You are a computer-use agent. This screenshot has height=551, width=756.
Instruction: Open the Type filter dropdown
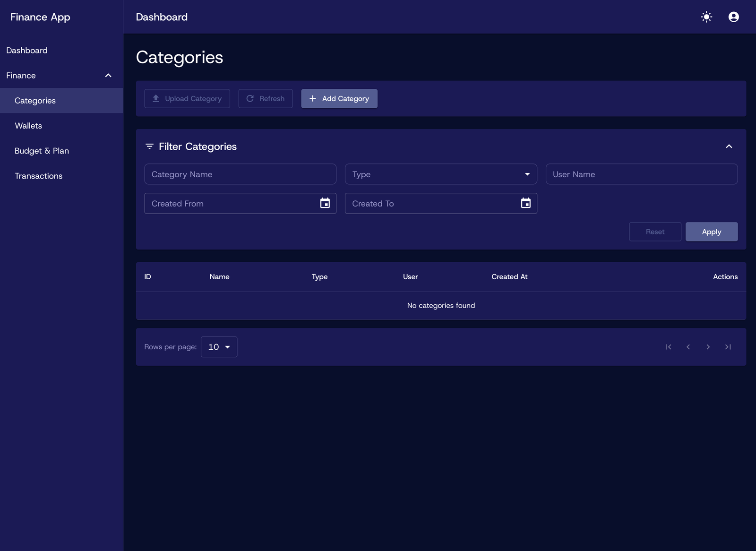440,174
